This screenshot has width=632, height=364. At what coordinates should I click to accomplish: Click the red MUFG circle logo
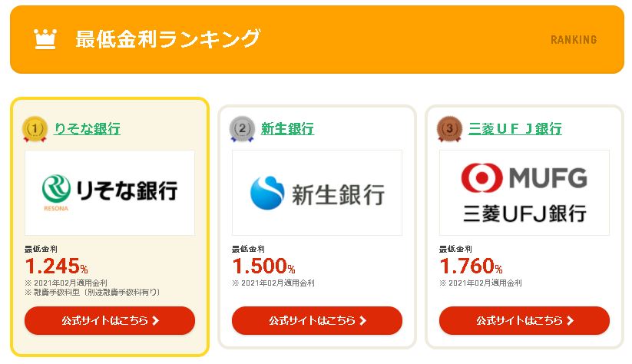click(x=481, y=177)
